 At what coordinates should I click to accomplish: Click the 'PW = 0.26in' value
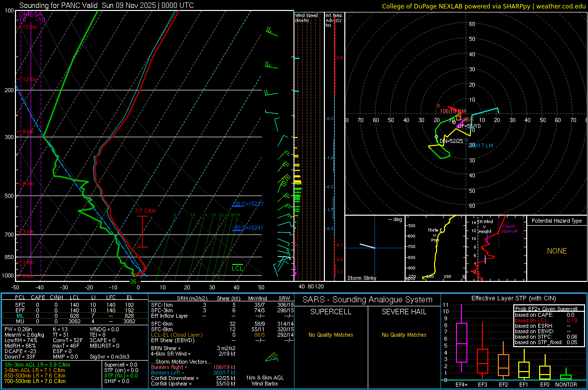[x=18, y=329]
